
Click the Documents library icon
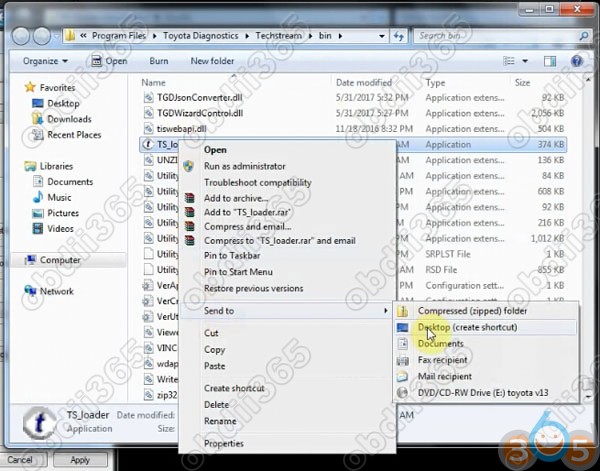click(x=38, y=181)
